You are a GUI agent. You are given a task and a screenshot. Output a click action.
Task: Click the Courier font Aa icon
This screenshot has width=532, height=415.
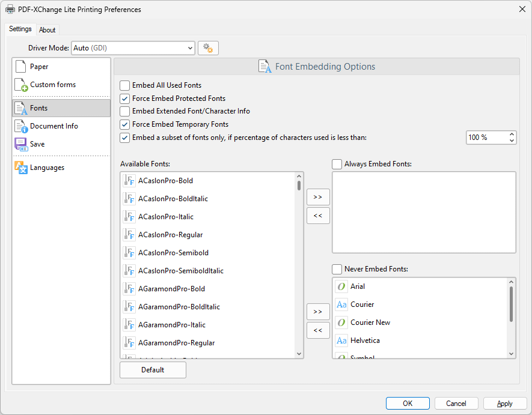[341, 304]
